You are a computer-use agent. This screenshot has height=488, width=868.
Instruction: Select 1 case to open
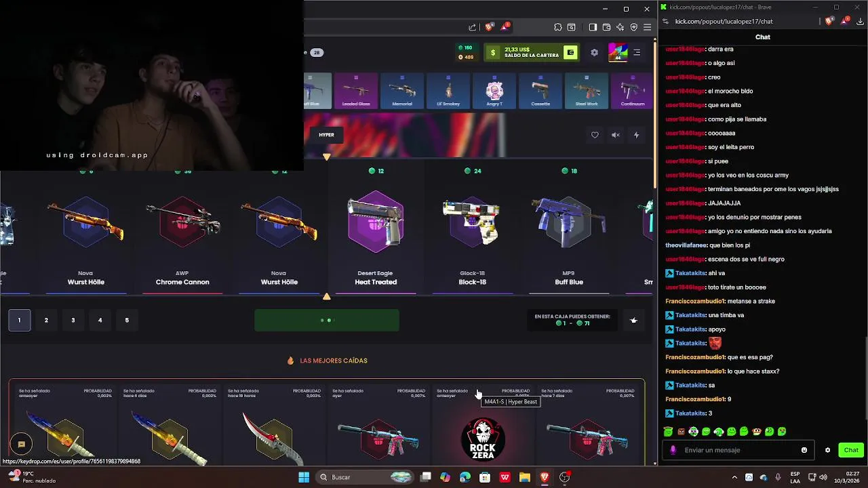(19, 320)
